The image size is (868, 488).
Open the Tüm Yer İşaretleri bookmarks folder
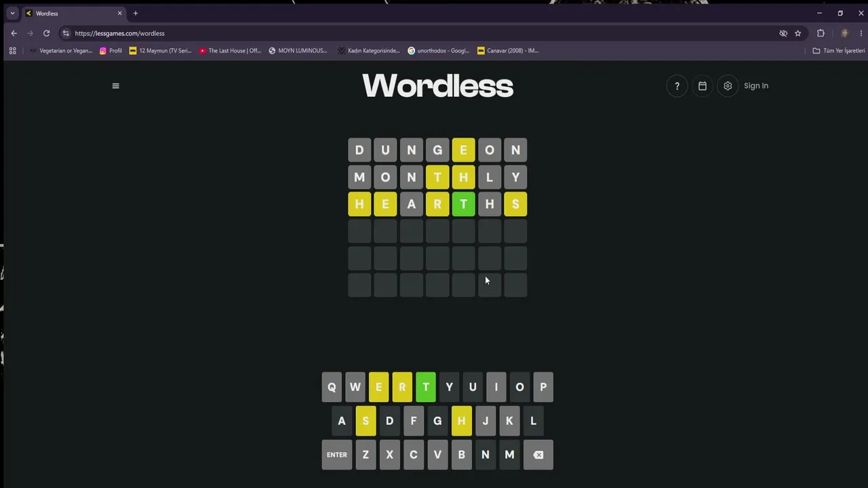pyautogui.click(x=839, y=51)
